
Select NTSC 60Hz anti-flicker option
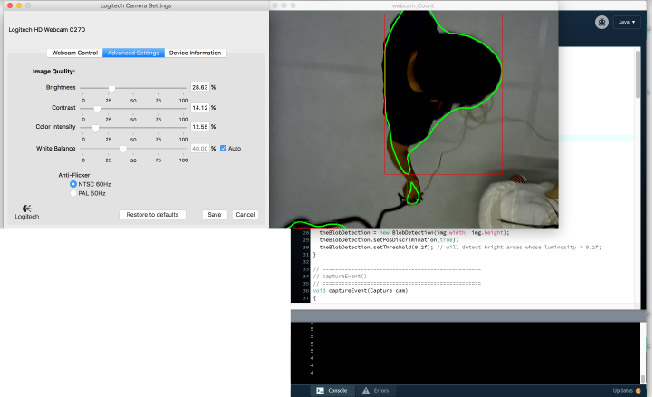[73, 184]
